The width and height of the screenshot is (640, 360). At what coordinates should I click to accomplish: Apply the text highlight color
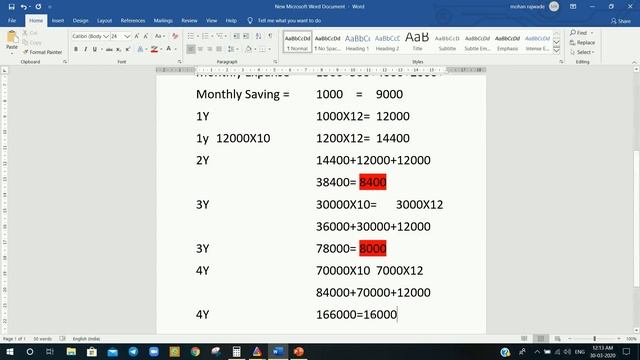tap(153, 49)
